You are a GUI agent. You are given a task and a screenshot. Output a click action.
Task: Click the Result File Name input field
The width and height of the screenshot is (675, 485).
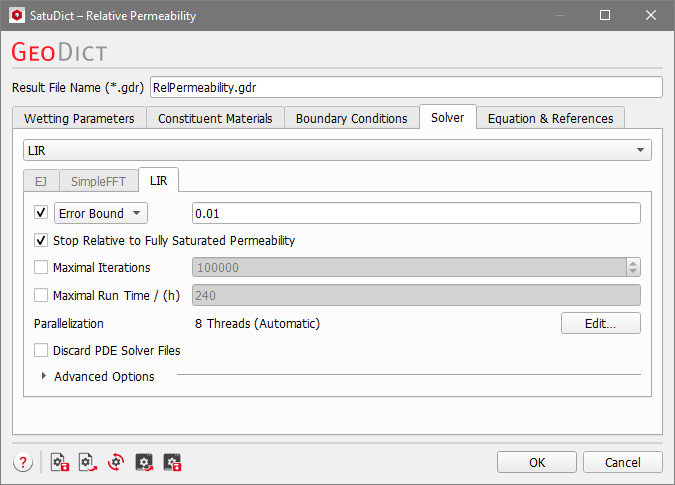click(x=406, y=87)
